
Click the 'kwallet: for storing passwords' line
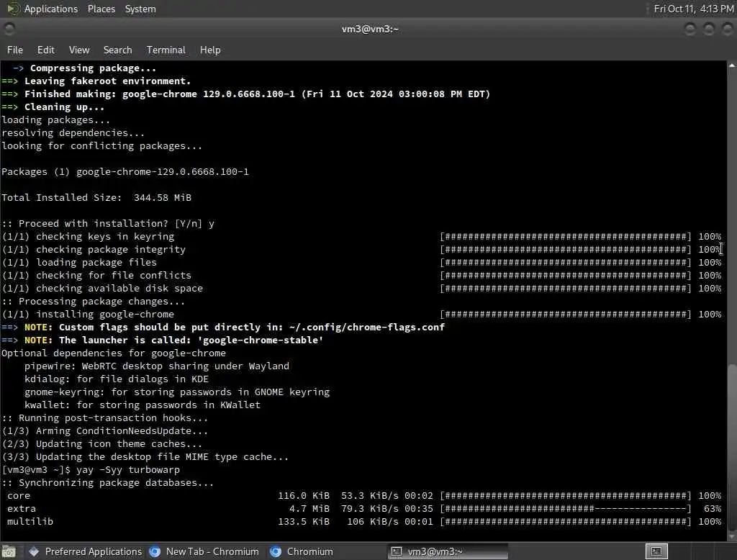pos(143,405)
